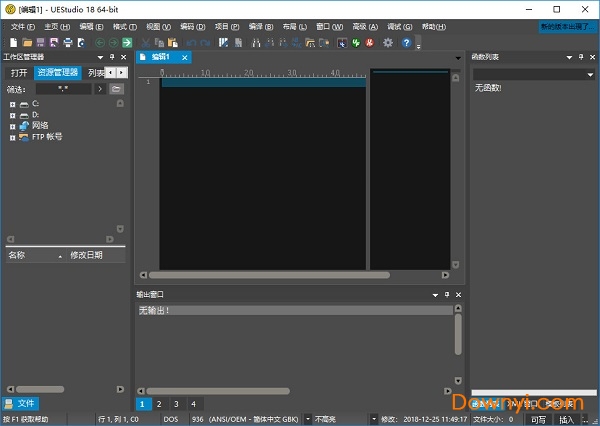Expand the C: drive node

click(x=13, y=104)
